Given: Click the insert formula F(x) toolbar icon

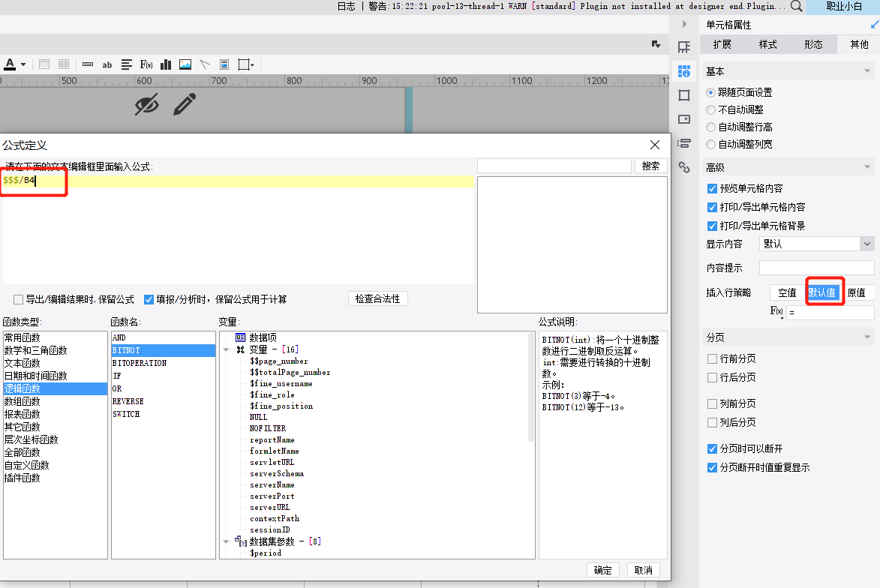Looking at the screenshot, I should tap(146, 64).
